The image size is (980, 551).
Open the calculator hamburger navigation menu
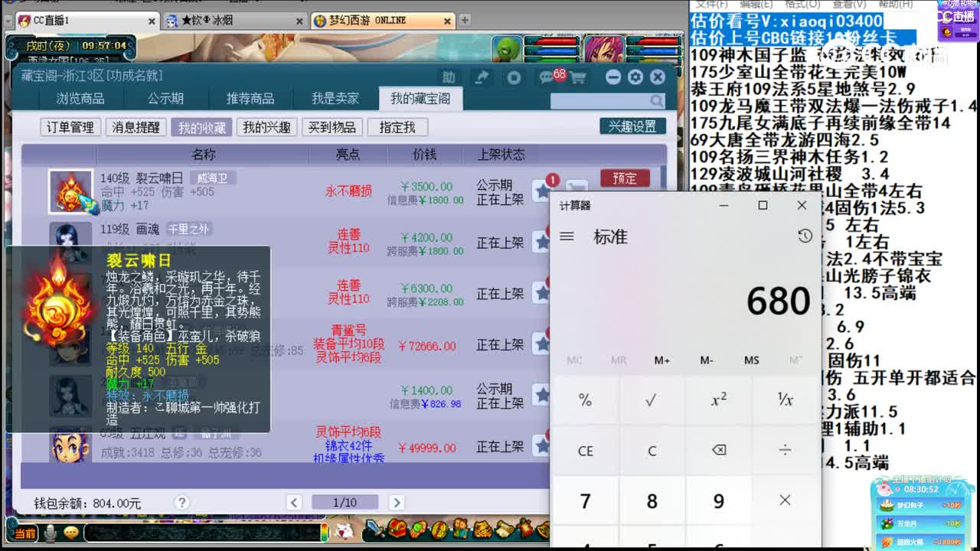tap(567, 236)
